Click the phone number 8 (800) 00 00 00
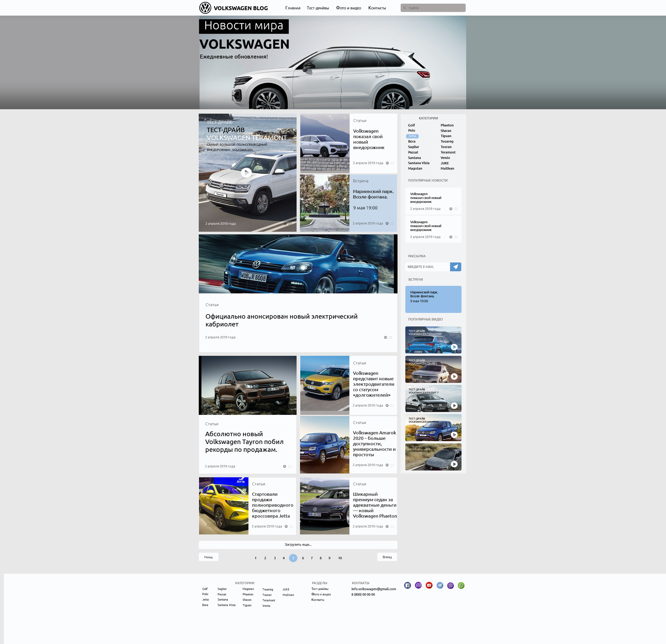This screenshot has height=644, width=666. pyautogui.click(x=363, y=595)
